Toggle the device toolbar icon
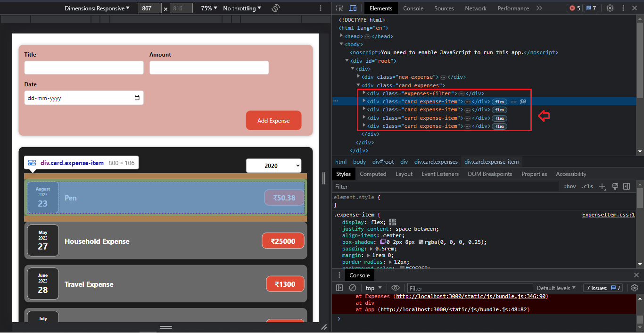 click(353, 8)
